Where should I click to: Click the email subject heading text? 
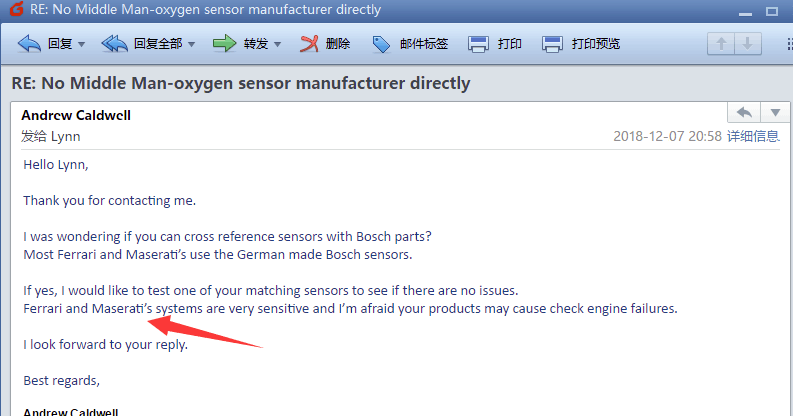[241, 83]
